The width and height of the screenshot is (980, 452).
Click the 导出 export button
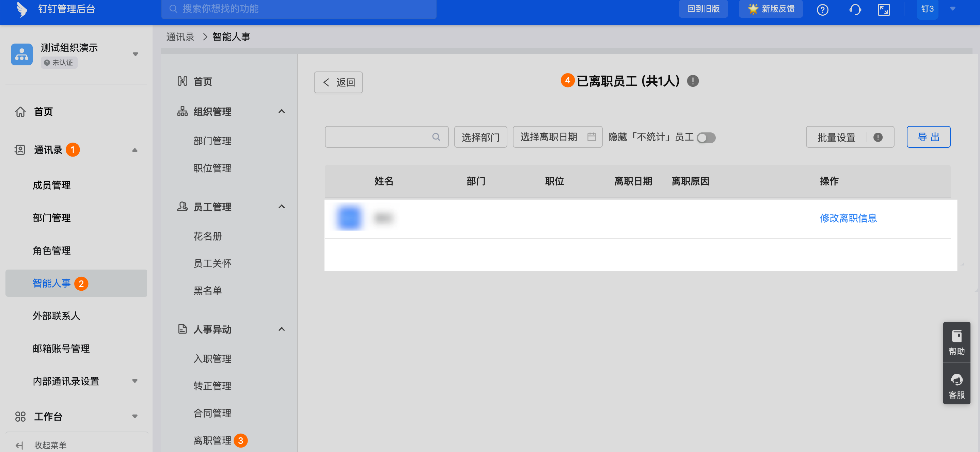(x=928, y=137)
